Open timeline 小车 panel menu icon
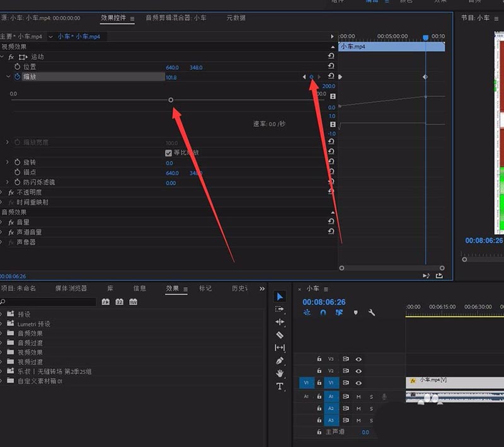Screen dimensions: 504x447 pos(326,290)
